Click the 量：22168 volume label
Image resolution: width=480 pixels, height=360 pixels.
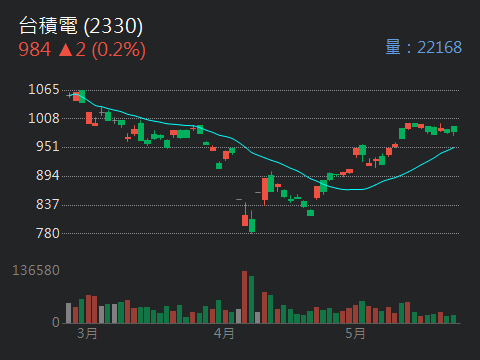(x=424, y=47)
